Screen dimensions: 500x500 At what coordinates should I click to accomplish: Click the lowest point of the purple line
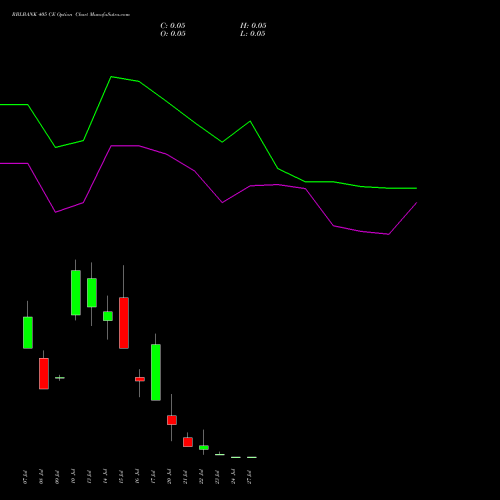[388, 234]
